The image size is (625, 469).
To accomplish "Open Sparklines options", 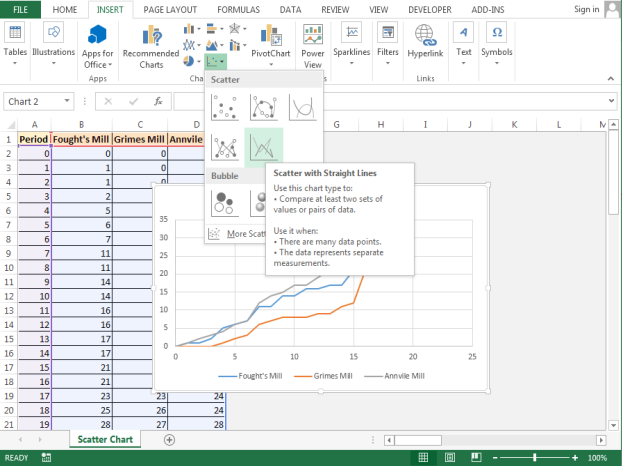I will (x=352, y=44).
